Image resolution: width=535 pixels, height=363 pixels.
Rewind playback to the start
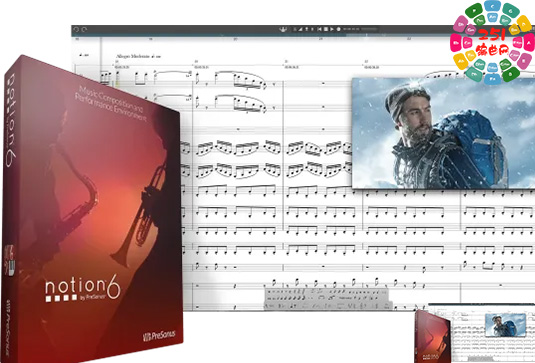point(319,29)
